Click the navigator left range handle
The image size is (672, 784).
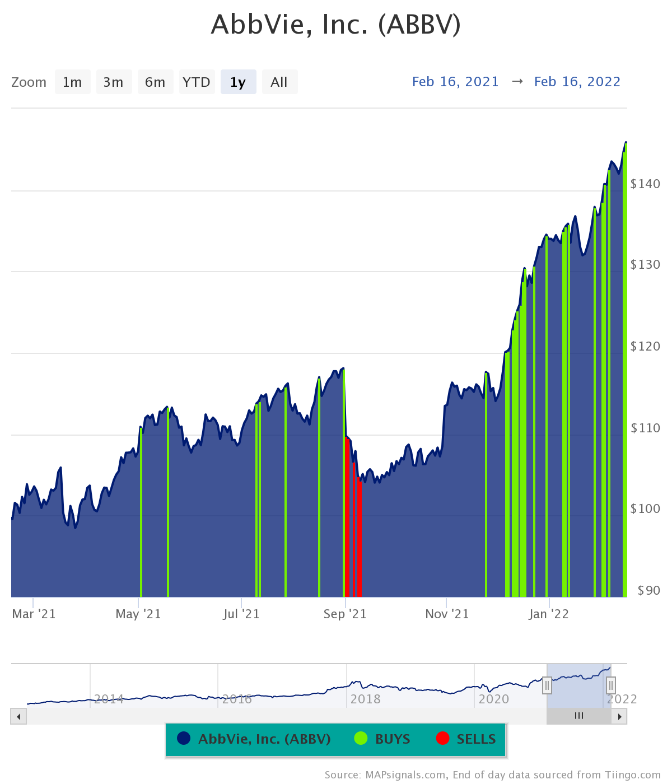547,685
